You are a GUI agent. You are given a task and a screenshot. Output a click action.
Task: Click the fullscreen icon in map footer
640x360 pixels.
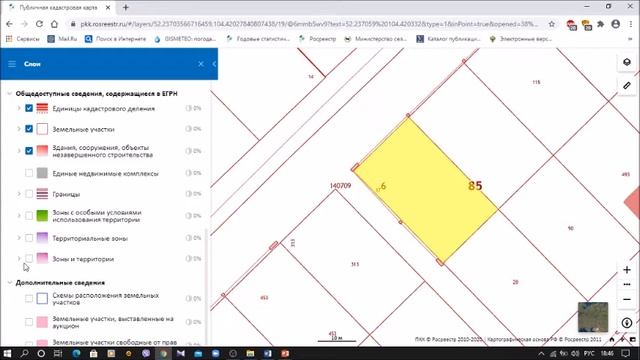point(633,340)
